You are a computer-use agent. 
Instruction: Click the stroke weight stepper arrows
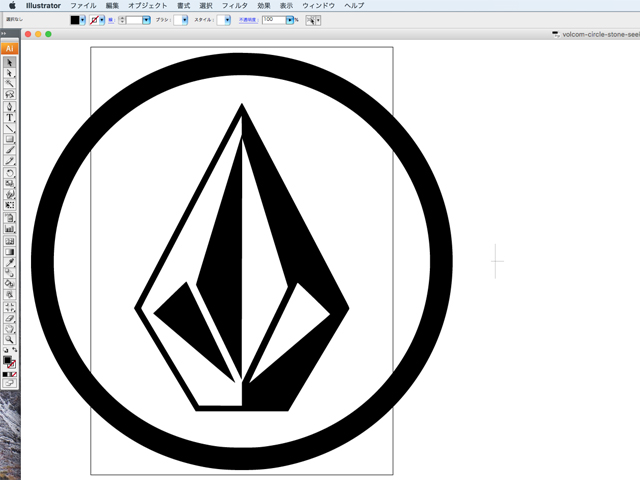[122, 20]
